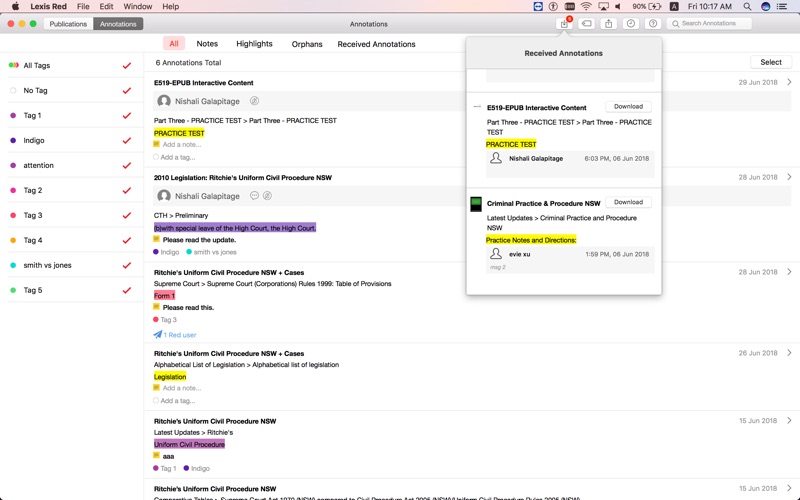The image size is (800, 500).
Task: Toggle the Tag 5 filter checkmark
Action: click(x=127, y=290)
